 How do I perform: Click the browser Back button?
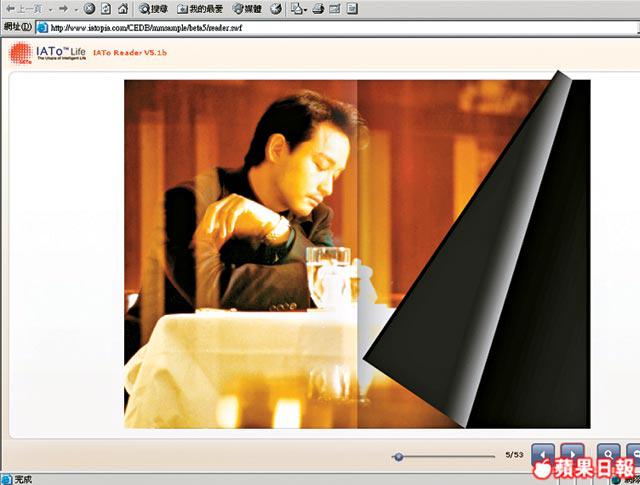tap(20, 8)
